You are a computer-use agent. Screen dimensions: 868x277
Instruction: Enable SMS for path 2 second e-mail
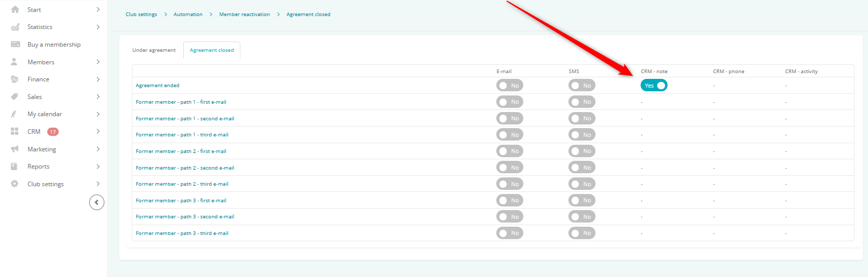[x=581, y=168]
